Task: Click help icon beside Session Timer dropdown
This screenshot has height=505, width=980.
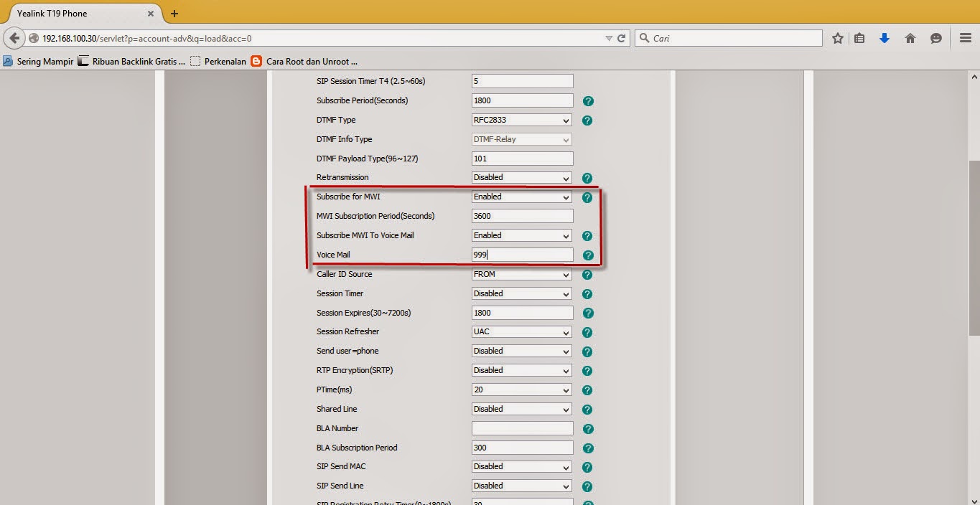Action: [587, 294]
